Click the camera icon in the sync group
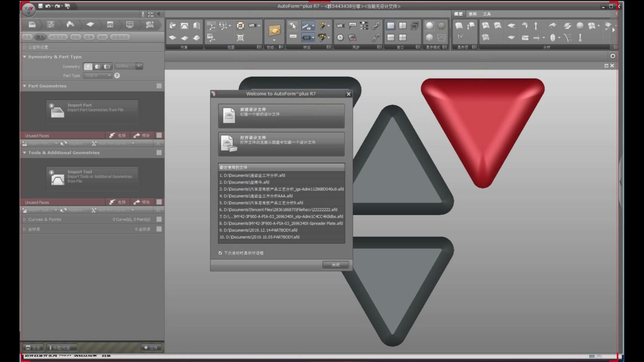Viewport: 644px width, 362px height. point(340,25)
